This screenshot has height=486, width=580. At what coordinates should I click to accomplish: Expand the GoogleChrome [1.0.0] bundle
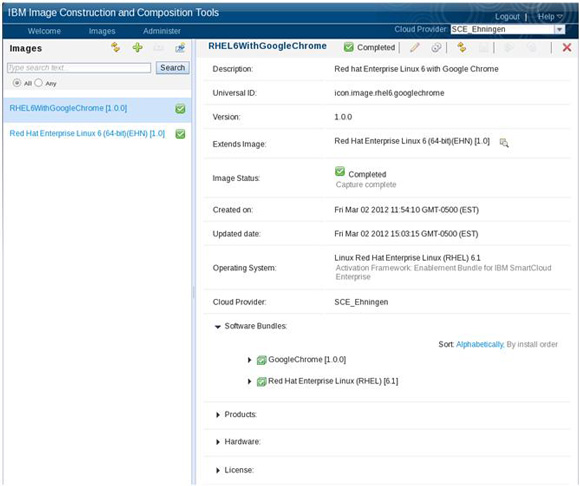coord(249,360)
